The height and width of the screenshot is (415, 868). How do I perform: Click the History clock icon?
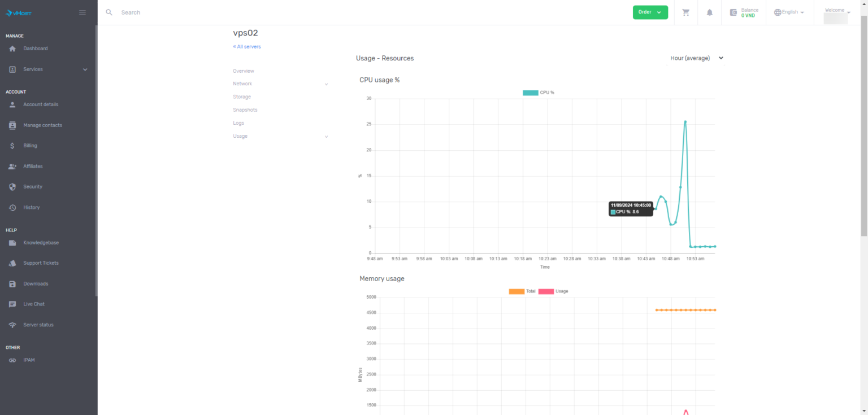click(x=12, y=208)
